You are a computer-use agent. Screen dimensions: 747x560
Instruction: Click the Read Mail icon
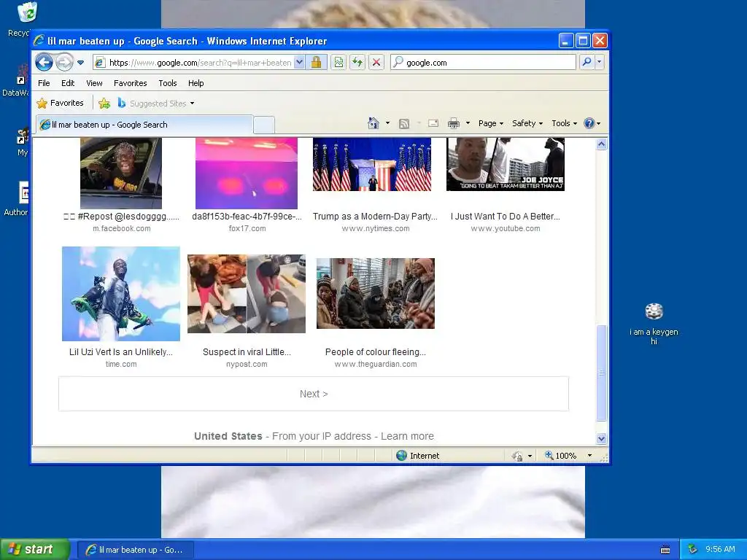433,123
